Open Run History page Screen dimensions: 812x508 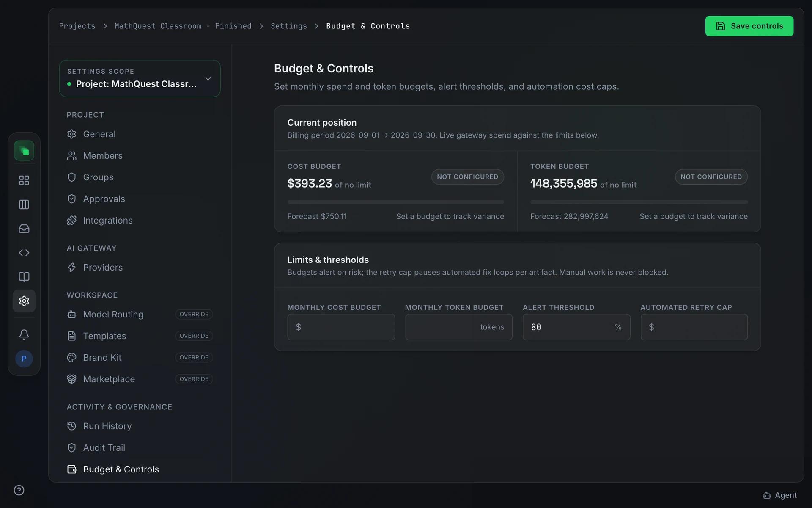point(140,426)
